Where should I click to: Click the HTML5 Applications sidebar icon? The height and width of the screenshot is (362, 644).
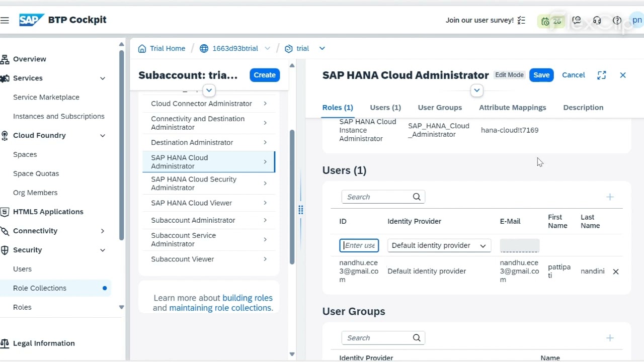[5, 212]
